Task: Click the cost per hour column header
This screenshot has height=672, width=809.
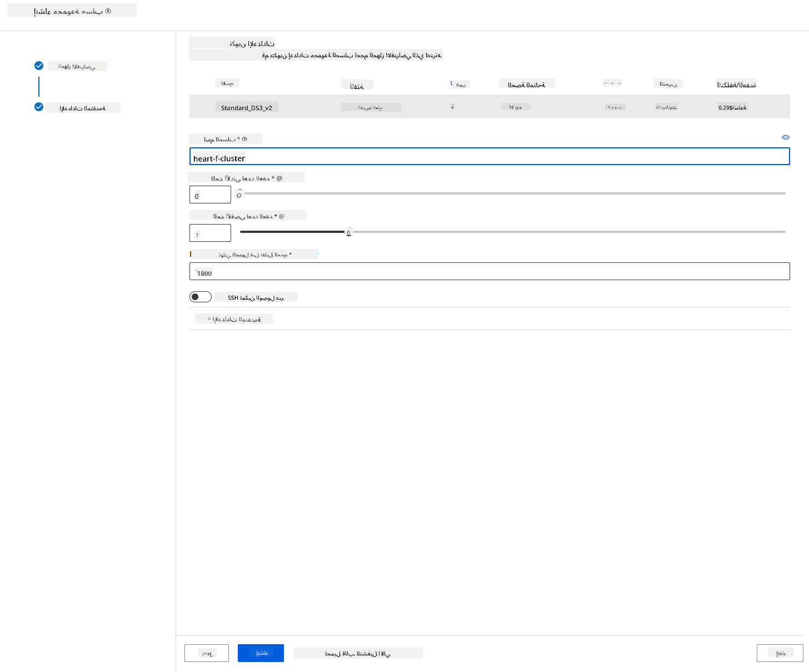Action: click(x=736, y=84)
